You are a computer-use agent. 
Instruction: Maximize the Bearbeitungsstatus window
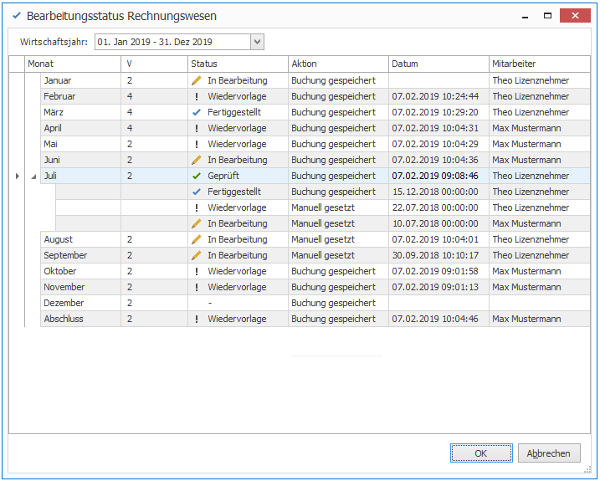(x=548, y=16)
